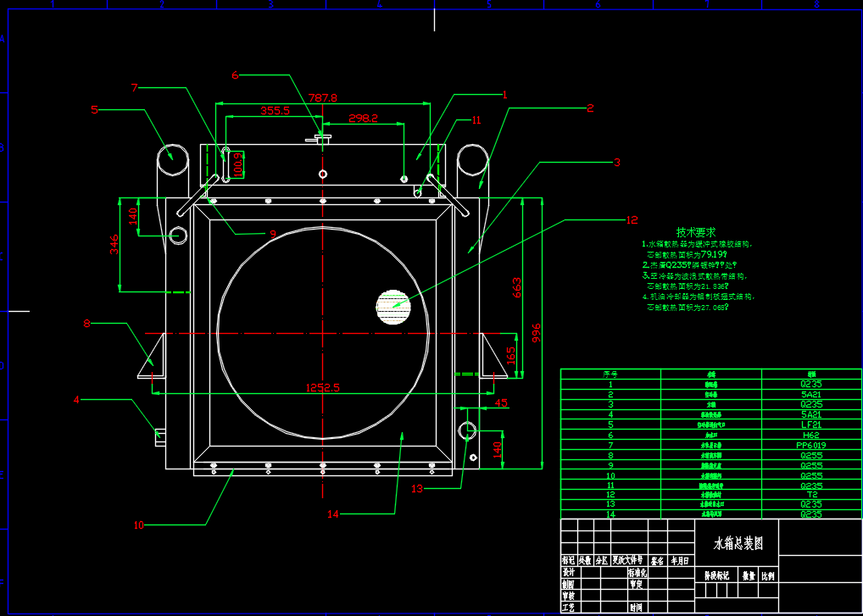This screenshot has width=863, height=616.
Task: Click the PP6019 material cell in parts table
Action: 811,445
